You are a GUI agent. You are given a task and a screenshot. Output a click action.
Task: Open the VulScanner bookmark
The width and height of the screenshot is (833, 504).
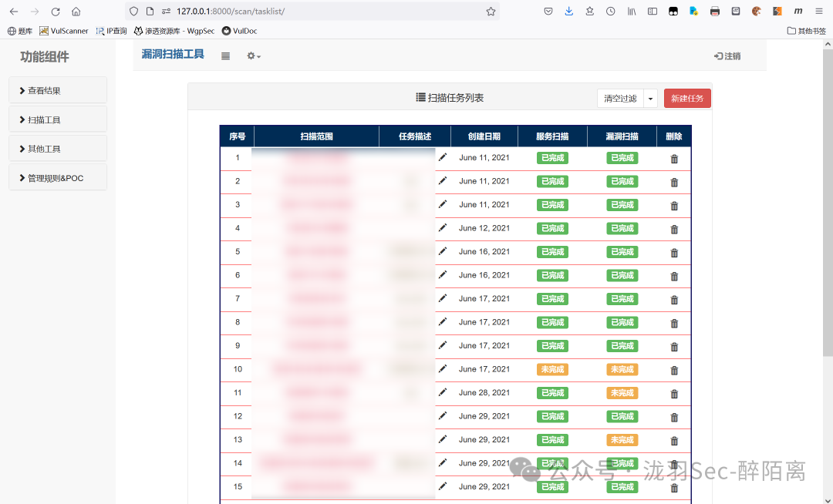[64, 31]
